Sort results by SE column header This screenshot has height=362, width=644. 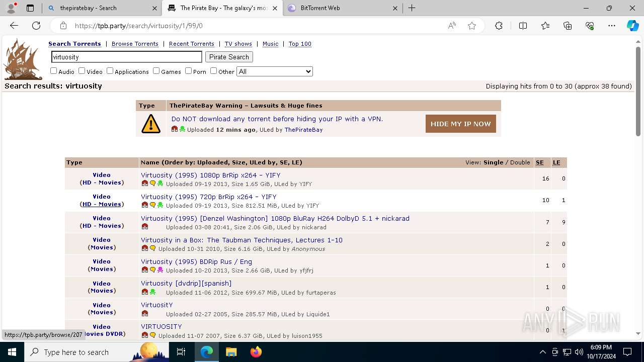[x=540, y=162]
